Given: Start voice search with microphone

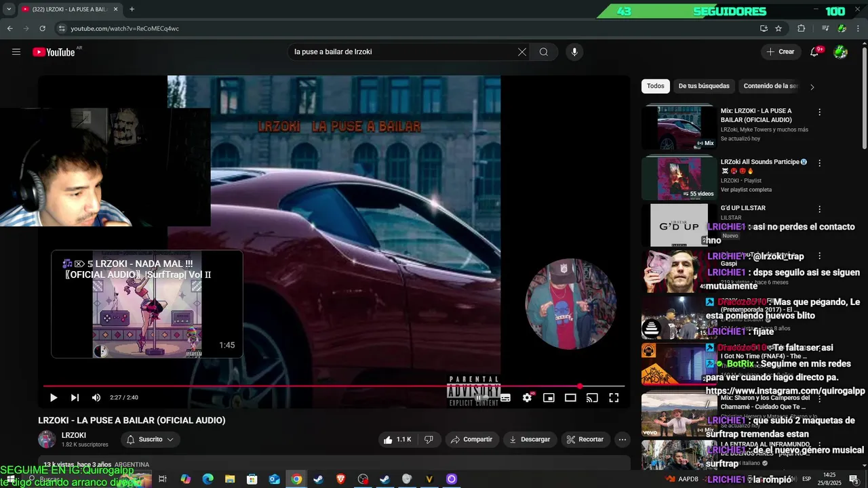Looking at the screenshot, I should [x=574, y=52].
